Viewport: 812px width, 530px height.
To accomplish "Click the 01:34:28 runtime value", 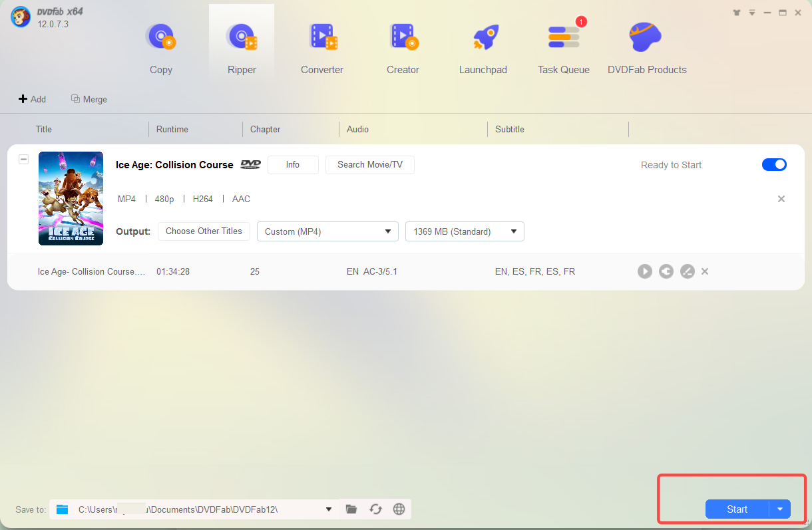I will (173, 271).
